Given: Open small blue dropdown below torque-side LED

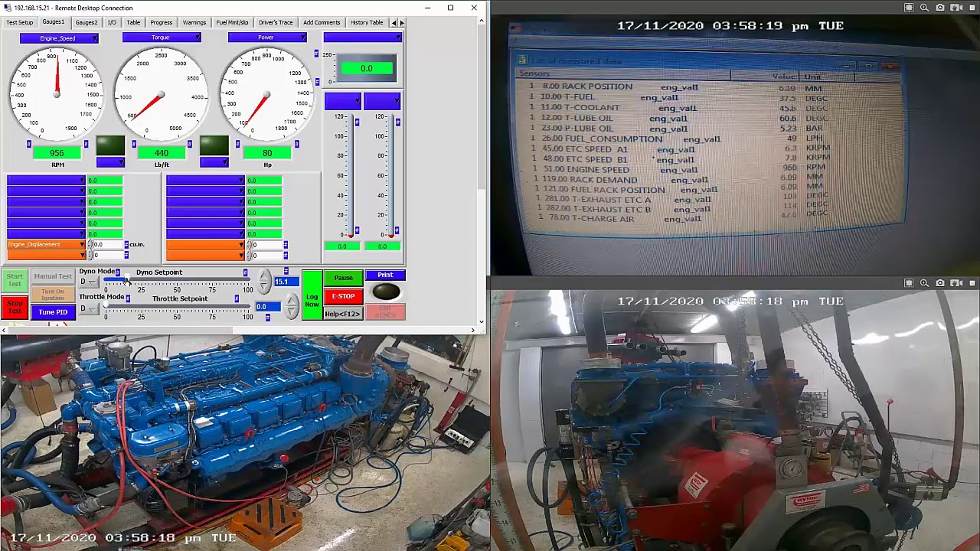Looking at the screenshot, I should (x=214, y=161).
